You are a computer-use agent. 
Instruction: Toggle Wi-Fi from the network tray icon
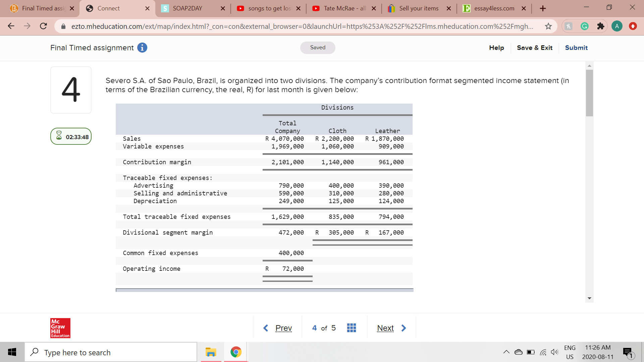pyautogui.click(x=543, y=352)
